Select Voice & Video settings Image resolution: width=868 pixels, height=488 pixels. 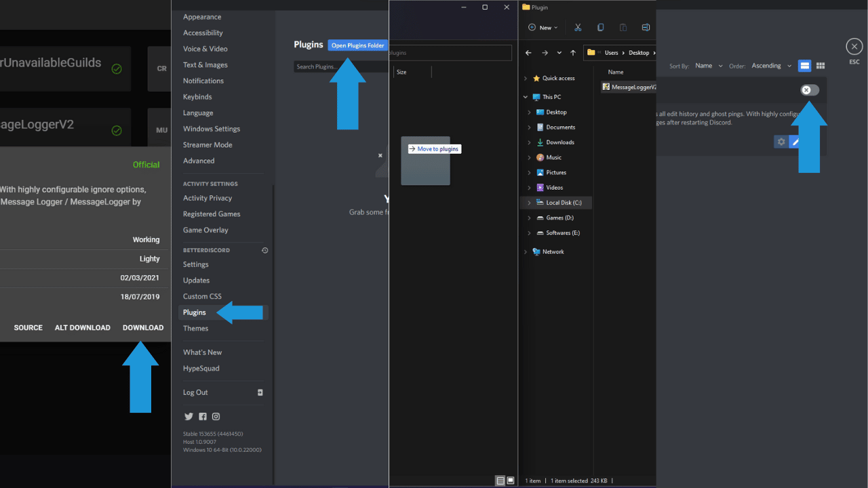point(205,49)
